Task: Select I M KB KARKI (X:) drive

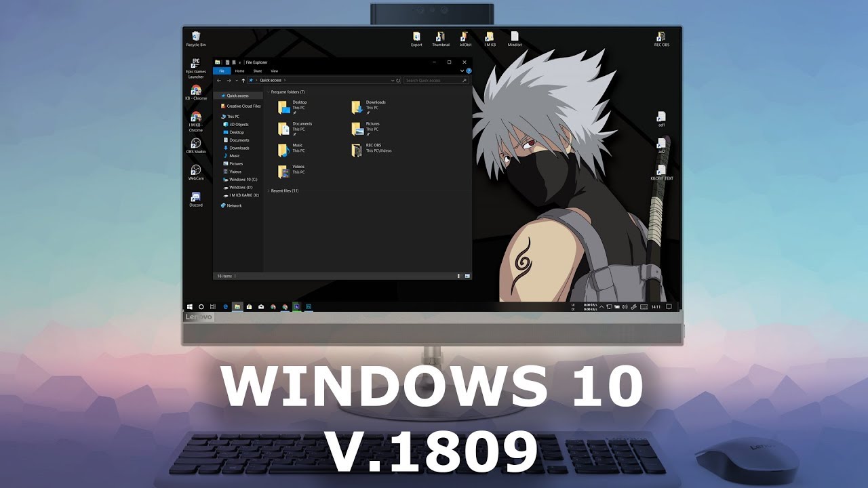Action: click(241, 195)
